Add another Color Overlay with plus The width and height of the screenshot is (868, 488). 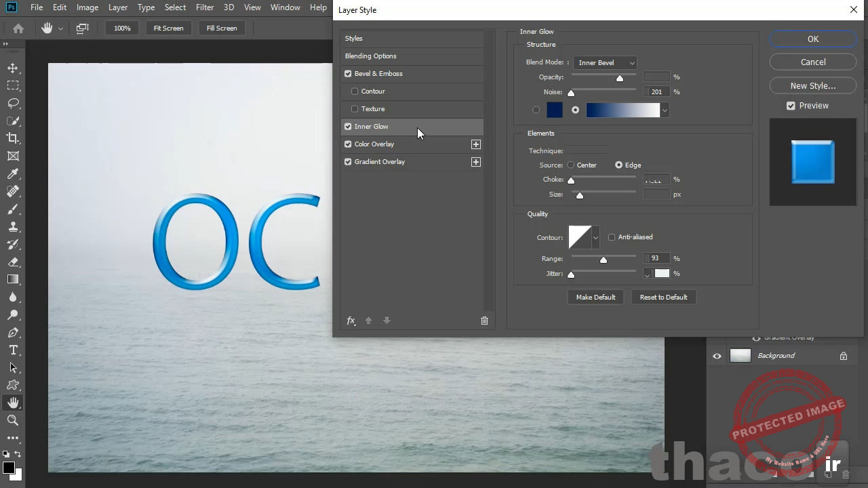476,144
